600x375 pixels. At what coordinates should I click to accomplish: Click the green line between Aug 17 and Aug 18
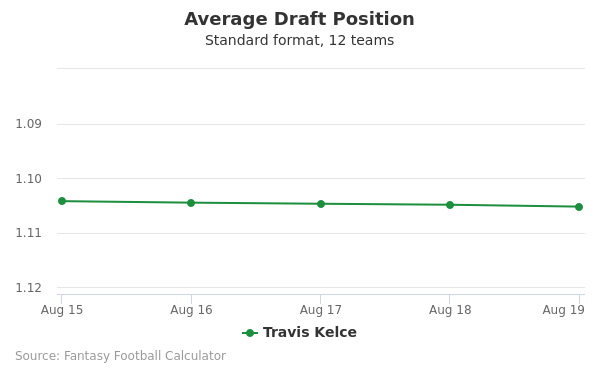coord(385,205)
